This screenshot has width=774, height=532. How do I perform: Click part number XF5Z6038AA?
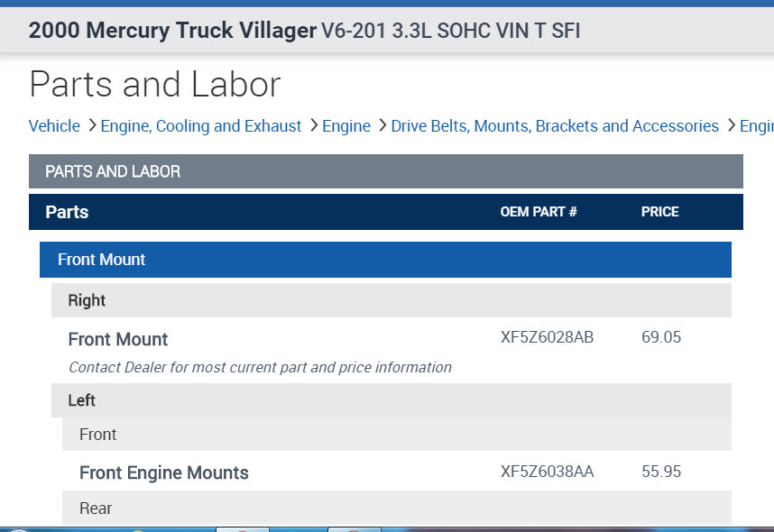[x=547, y=472]
